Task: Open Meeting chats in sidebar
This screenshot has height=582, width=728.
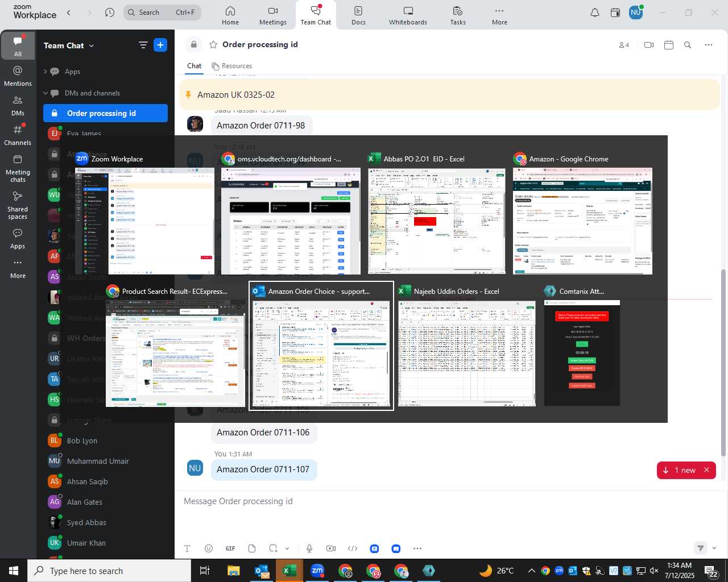Action: (18, 169)
